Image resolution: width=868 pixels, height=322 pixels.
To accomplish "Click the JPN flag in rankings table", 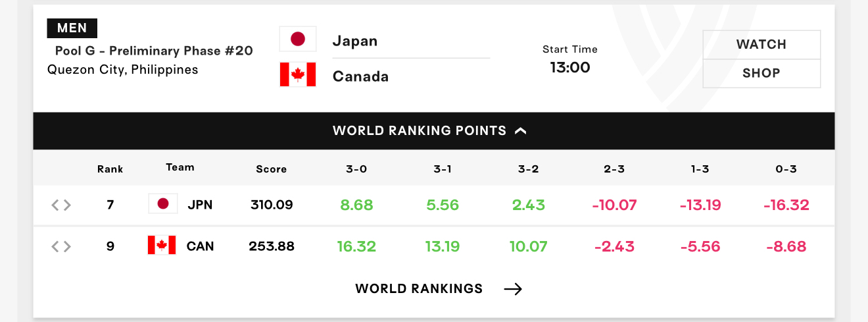I will (163, 204).
